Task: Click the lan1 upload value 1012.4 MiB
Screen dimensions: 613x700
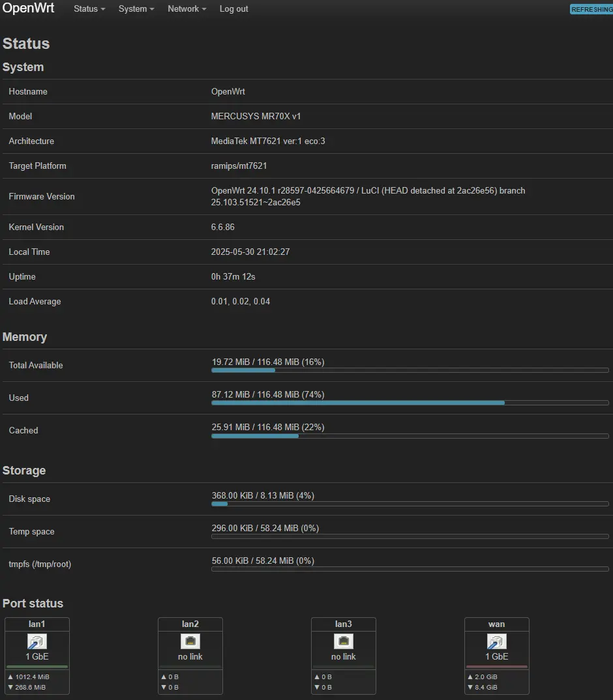Action: (x=32, y=677)
